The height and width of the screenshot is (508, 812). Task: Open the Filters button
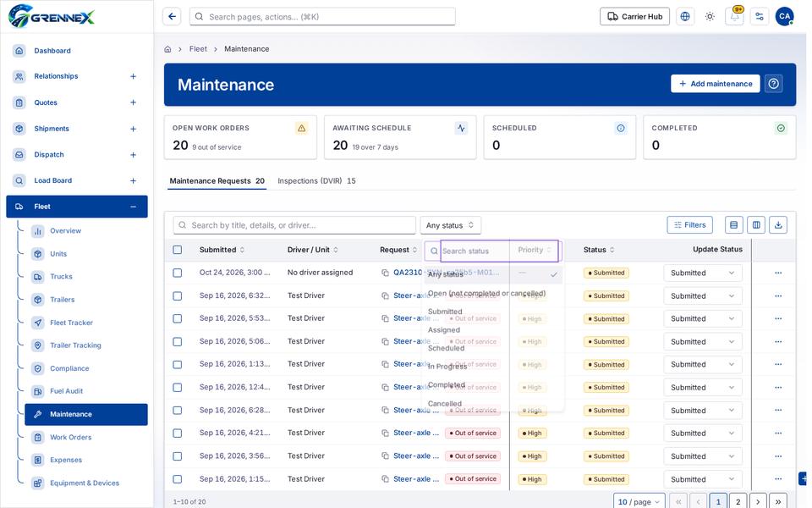[x=690, y=225]
